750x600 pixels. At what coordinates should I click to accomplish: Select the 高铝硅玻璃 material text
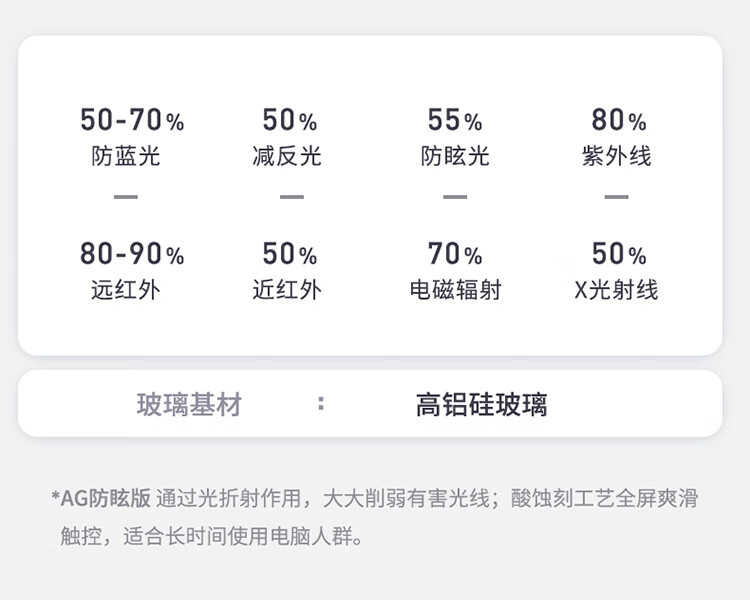tap(481, 405)
